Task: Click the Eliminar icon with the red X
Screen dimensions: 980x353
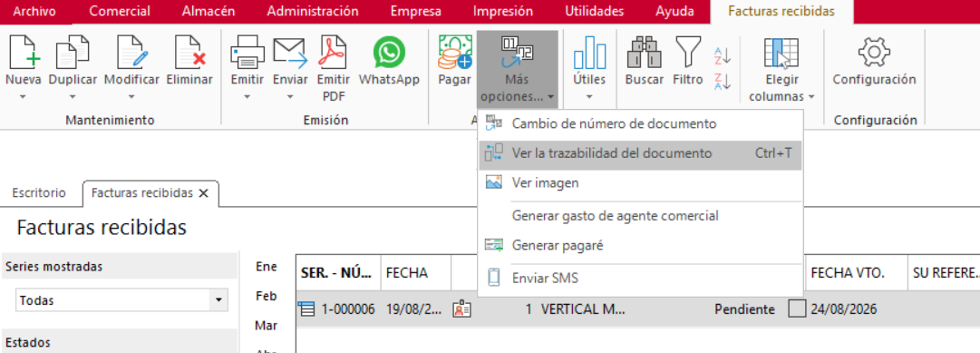Action: click(189, 52)
